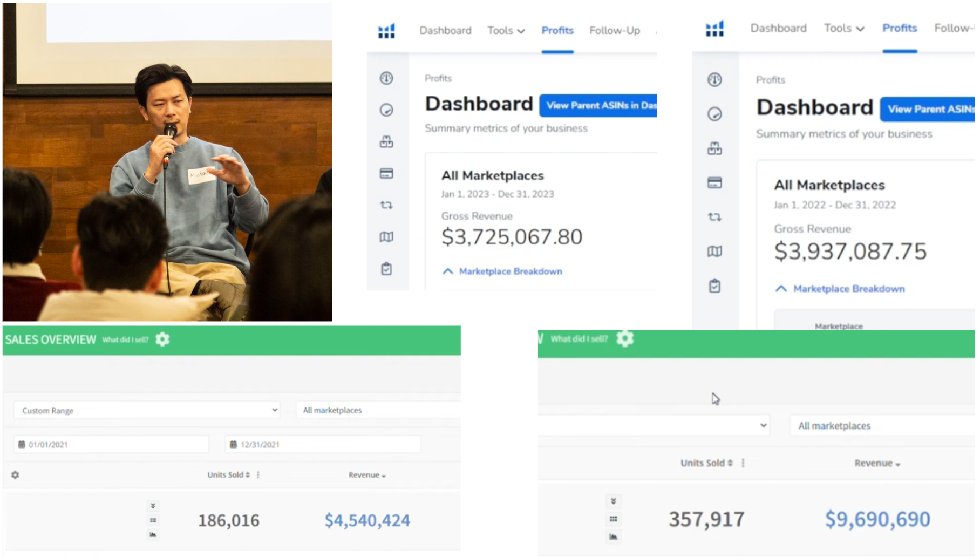980x557 pixels.
Task: Open the map sidebar icon in the 2023 panel
Action: coord(386,237)
